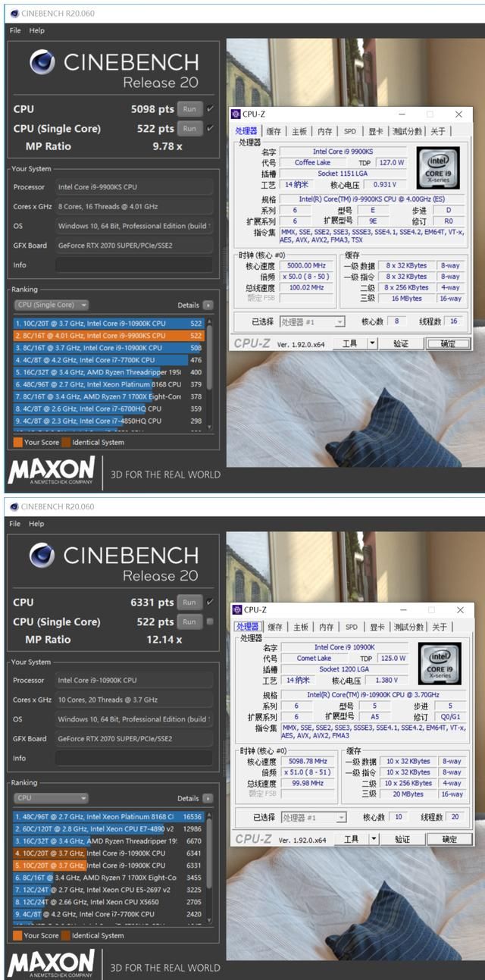Run the CPU test beside 5098 pts
Screen dimensions: 485x980
189,108
